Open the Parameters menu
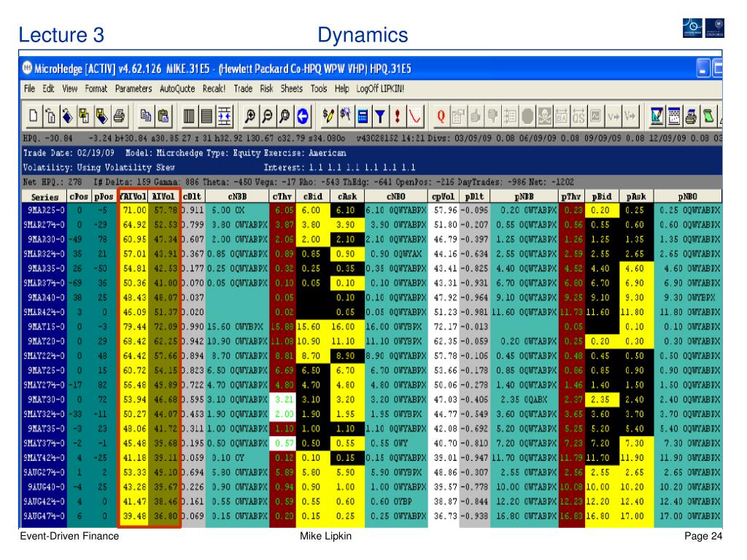The image size is (747, 560). coord(133,88)
